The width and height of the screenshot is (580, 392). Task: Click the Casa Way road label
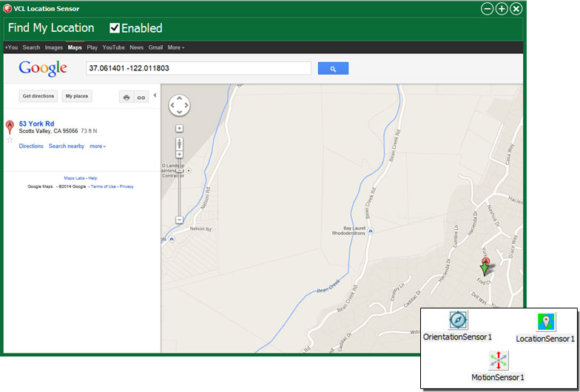point(509,154)
